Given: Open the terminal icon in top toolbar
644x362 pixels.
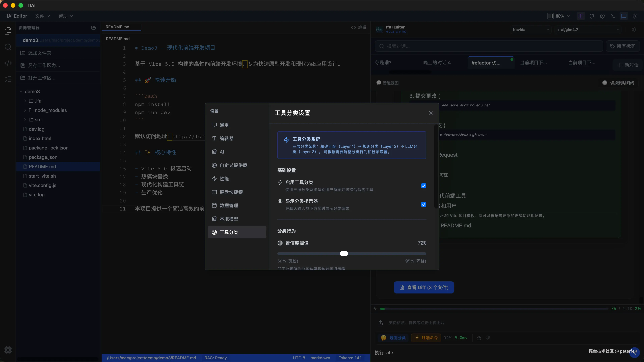Looking at the screenshot, I should click(x=613, y=16).
